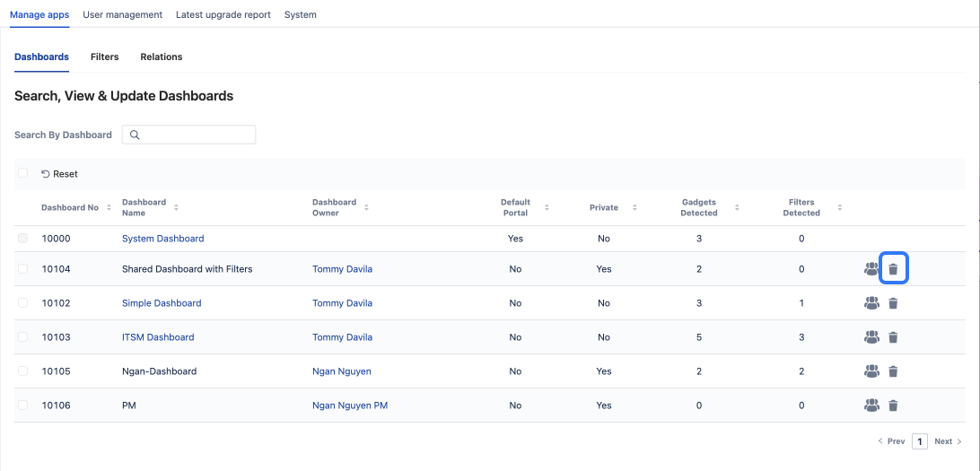
Task: Click trash icon for ITSM Dashboard
Action: (893, 337)
